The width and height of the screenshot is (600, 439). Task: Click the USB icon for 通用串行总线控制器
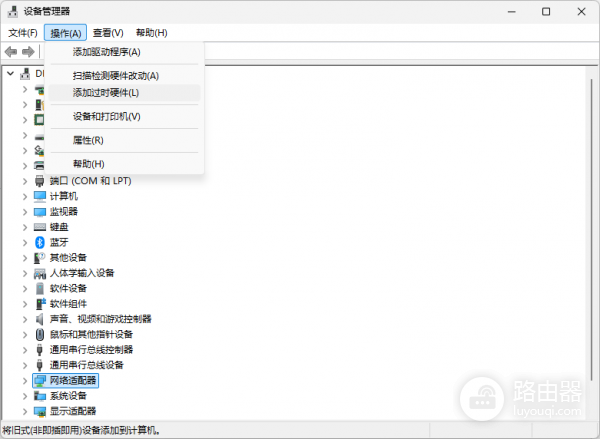click(39, 349)
